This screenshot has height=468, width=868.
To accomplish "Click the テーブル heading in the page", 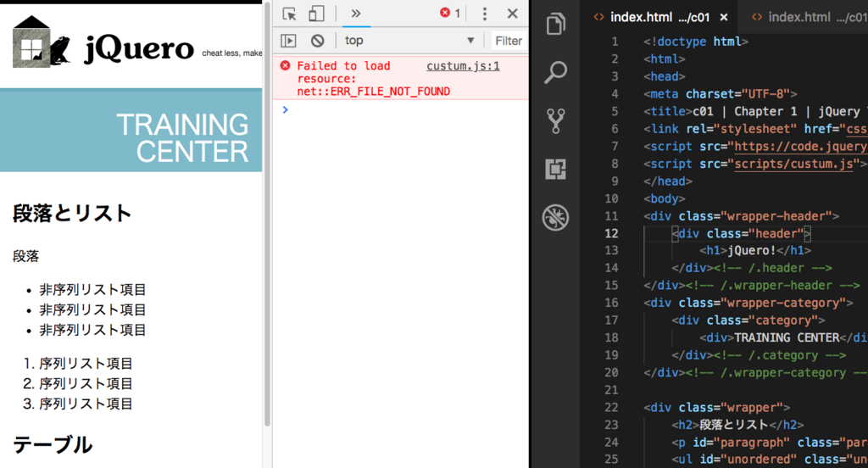I will point(52,445).
